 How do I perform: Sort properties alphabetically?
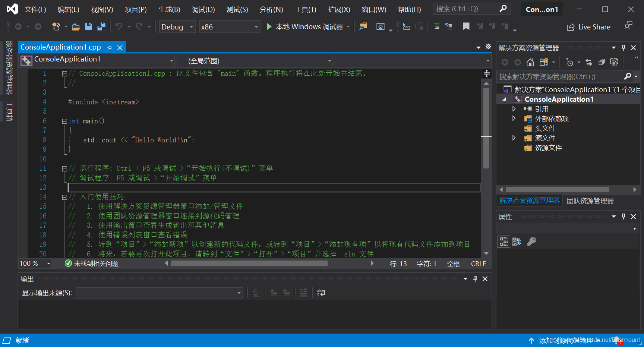click(x=517, y=242)
